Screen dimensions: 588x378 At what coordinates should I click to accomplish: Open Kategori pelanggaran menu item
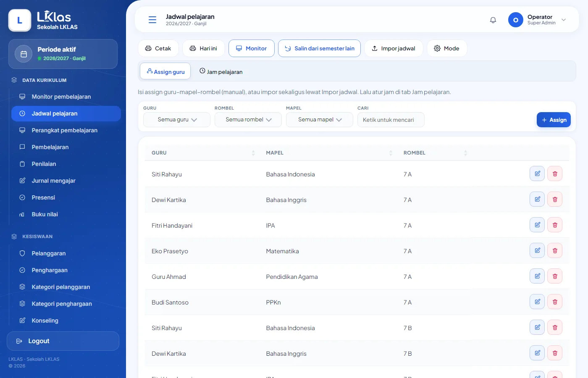pyautogui.click(x=66, y=287)
